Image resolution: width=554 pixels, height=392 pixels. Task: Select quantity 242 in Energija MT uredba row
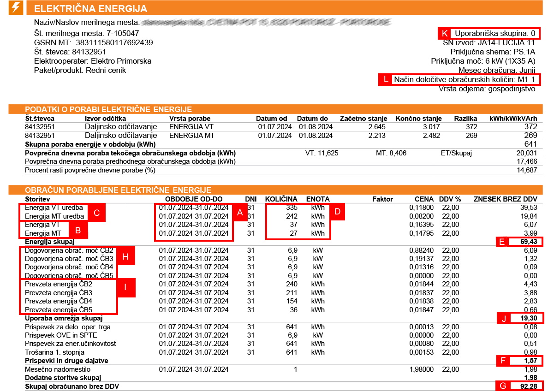click(292, 216)
